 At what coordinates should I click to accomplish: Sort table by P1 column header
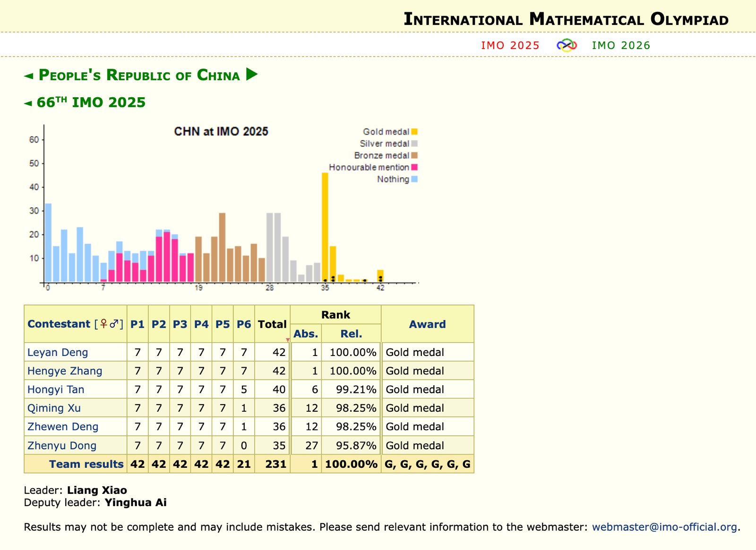point(137,324)
